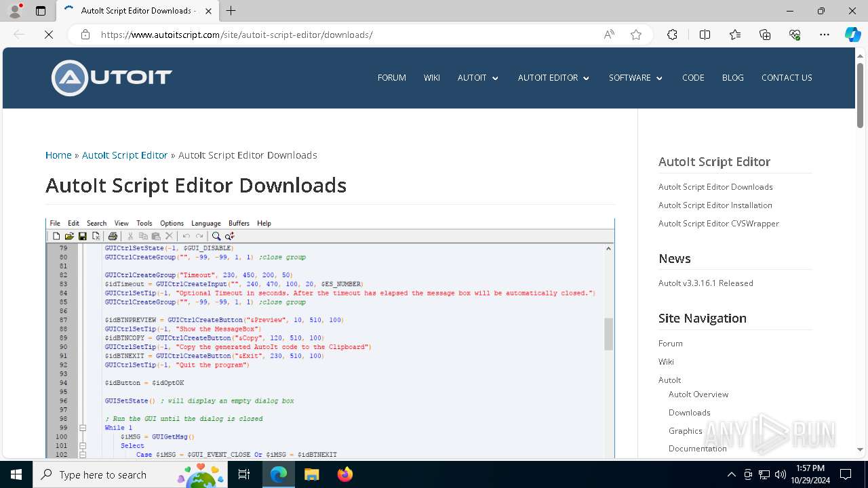The height and width of the screenshot is (488, 868).
Task: Click the script editor screenshot image
Action: (x=330, y=338)
